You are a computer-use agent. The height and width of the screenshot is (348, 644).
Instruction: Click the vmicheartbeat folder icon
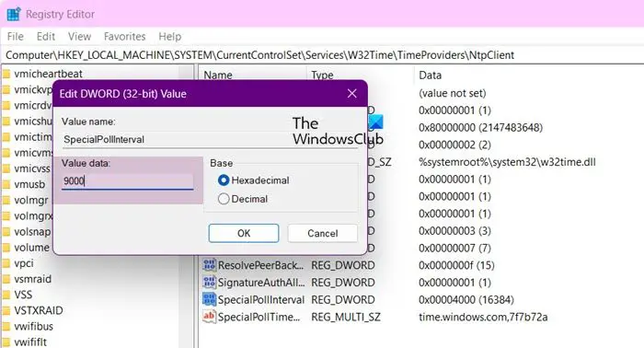[6, 74]
